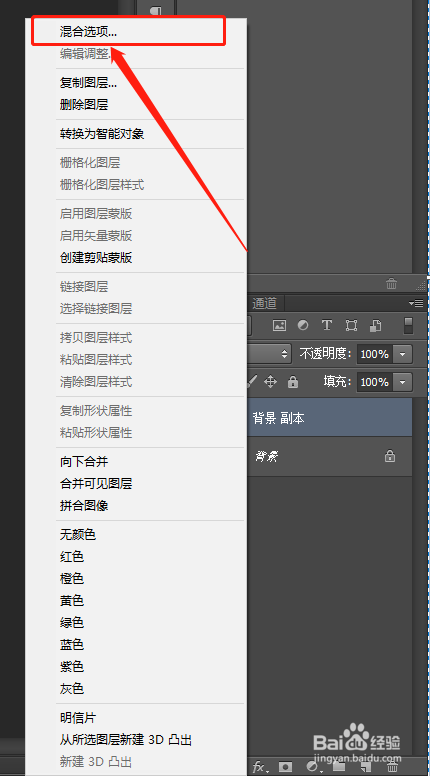Filter layers by smart object icon
430x776 pixels.
click(376, 325)
